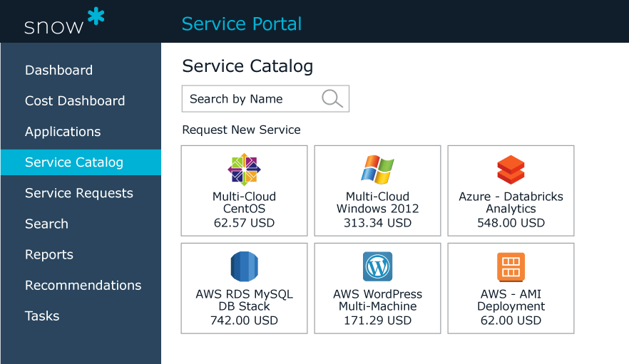
Task: Select Service Catalog in the sidebar
Action: pos(74,162)
